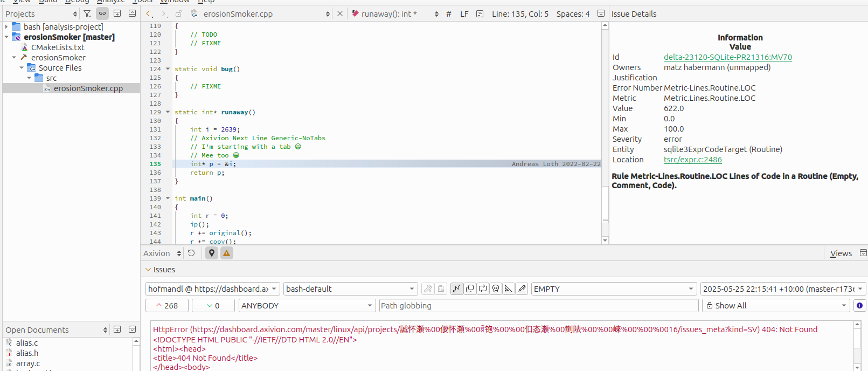Viewport: 868px width, 371px height.
Task: Open the ANYBODY owner dropdown
Action: (x=307, y=306)
